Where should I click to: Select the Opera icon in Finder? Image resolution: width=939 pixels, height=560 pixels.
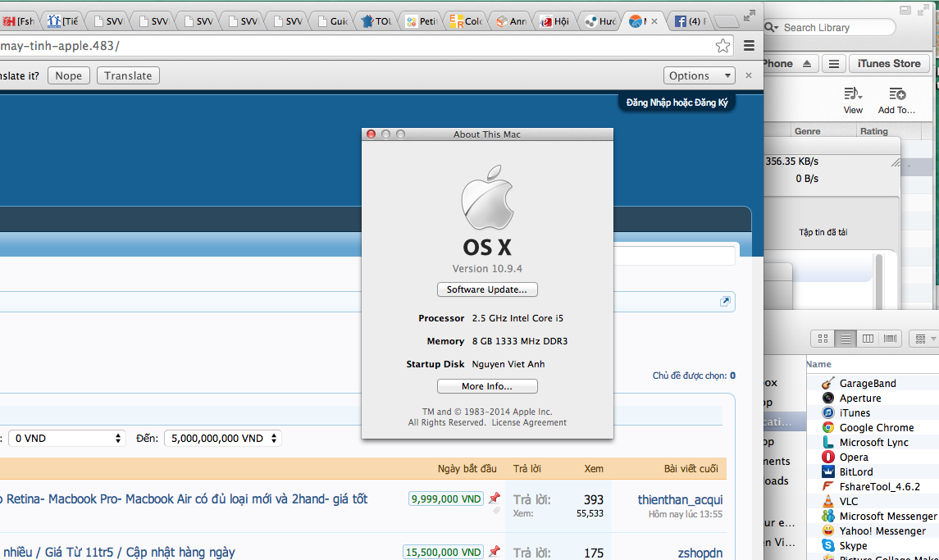tap(828, 457)
